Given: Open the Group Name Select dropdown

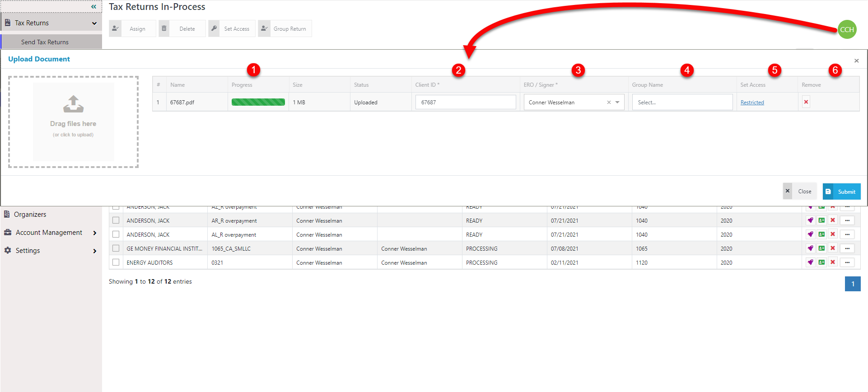Looking at the screenshot, I should pyautogui.click(x=682, y=103).
